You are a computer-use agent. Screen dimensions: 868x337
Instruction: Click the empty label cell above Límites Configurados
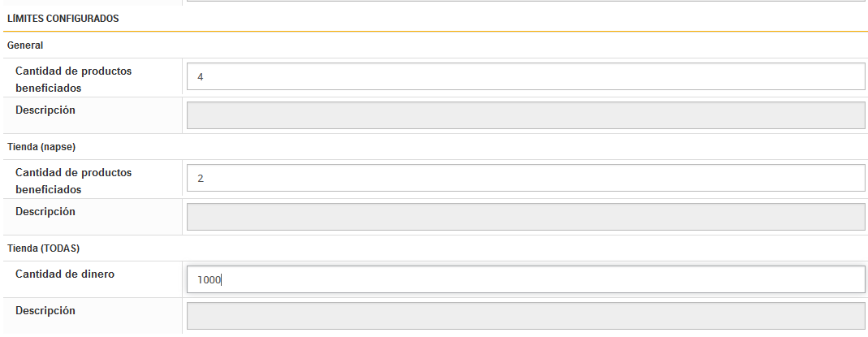tap(91, 2)
